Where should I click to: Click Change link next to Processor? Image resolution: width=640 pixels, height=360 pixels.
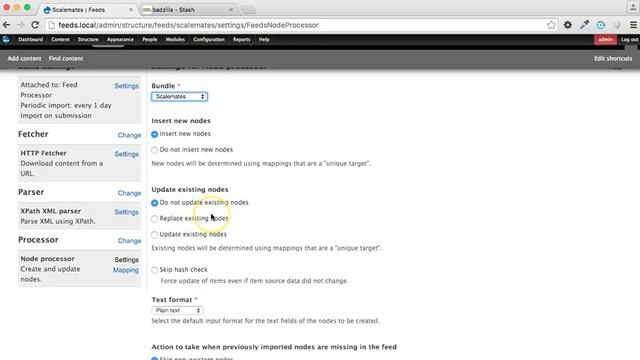click(x=129, y=241)
